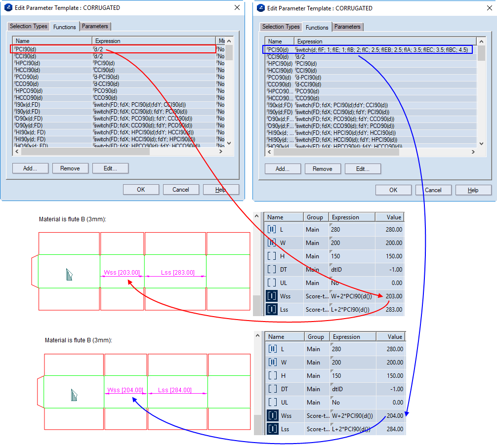Viewport: 497px width, 448px height.
Task: Switch to Selection Types tab in the right dialog
Action: (281, 27)
